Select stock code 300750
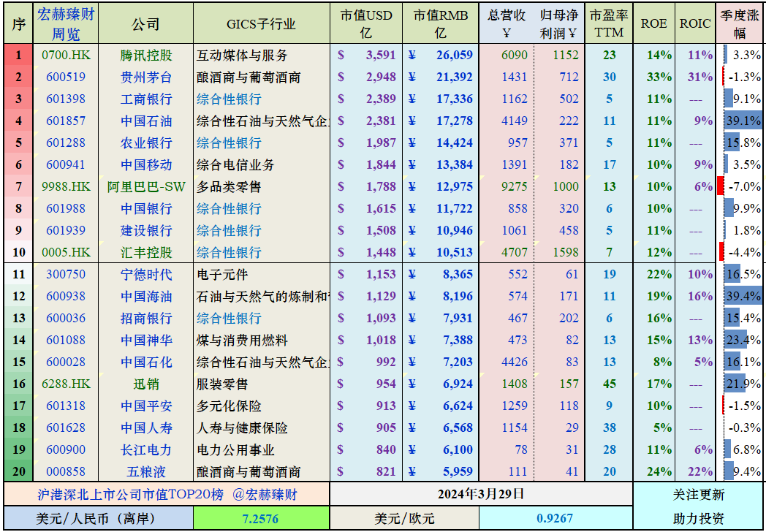The image size is (766, 532). (x=66, y=275)
